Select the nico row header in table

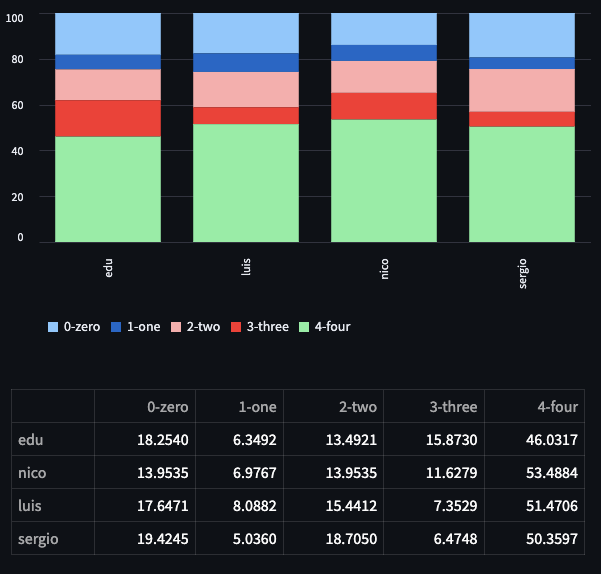pyautogui.click(x=53, y=472)
